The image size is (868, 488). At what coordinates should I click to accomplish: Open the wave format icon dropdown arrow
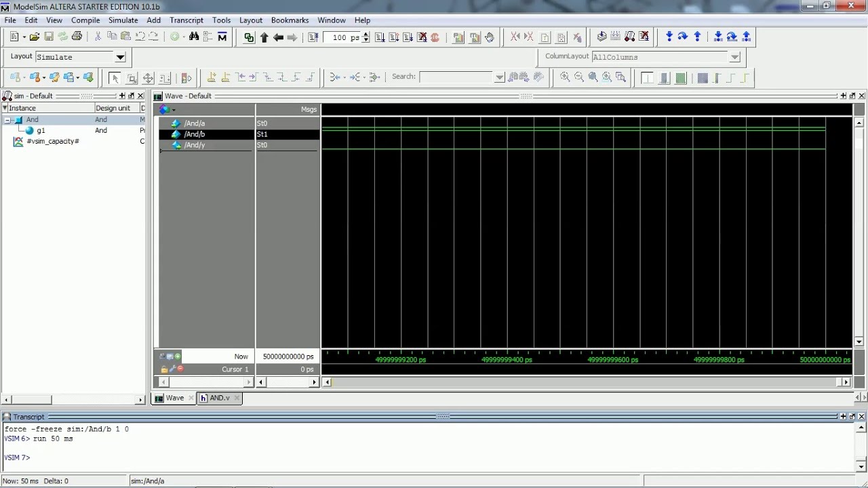(174, 110)
